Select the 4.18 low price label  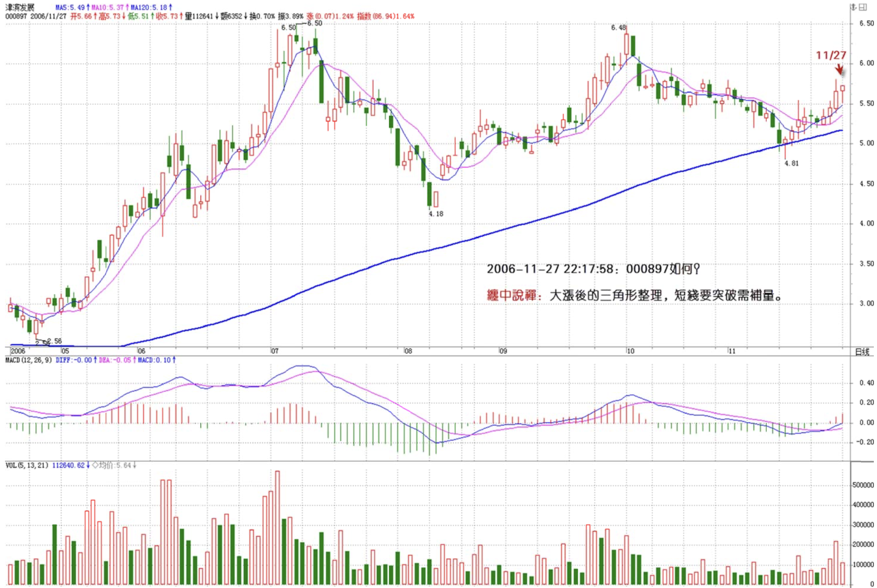(436, 214)
